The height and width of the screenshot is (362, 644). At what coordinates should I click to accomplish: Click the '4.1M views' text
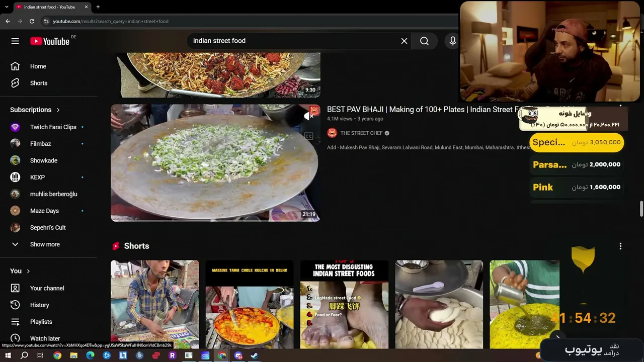click(x=340, y=119)
